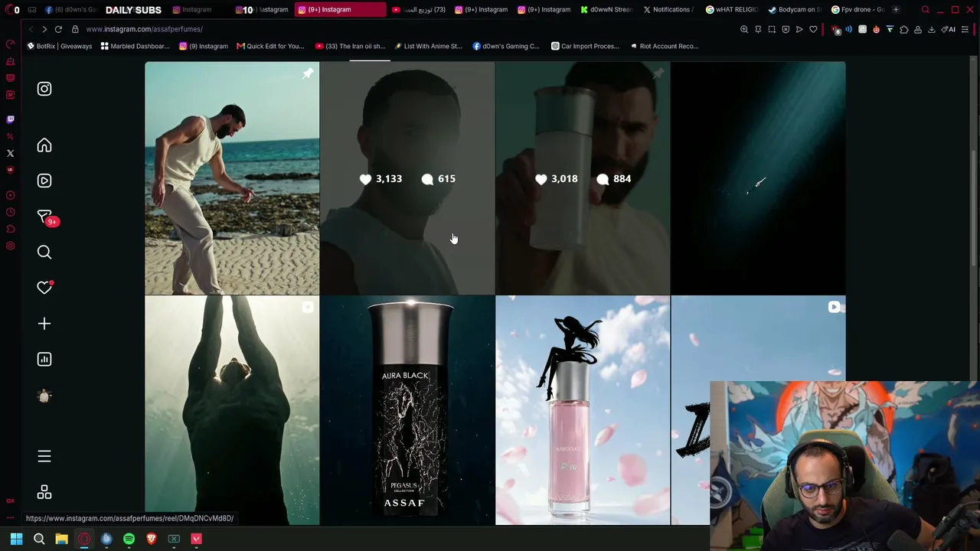Open Brave browser from the taskbar

[152, 539]
